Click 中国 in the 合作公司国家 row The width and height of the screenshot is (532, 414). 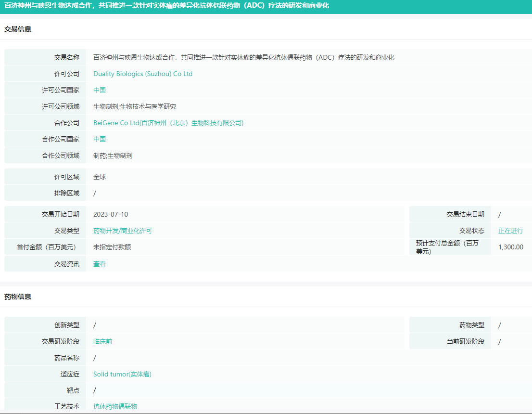pos(100,139)
